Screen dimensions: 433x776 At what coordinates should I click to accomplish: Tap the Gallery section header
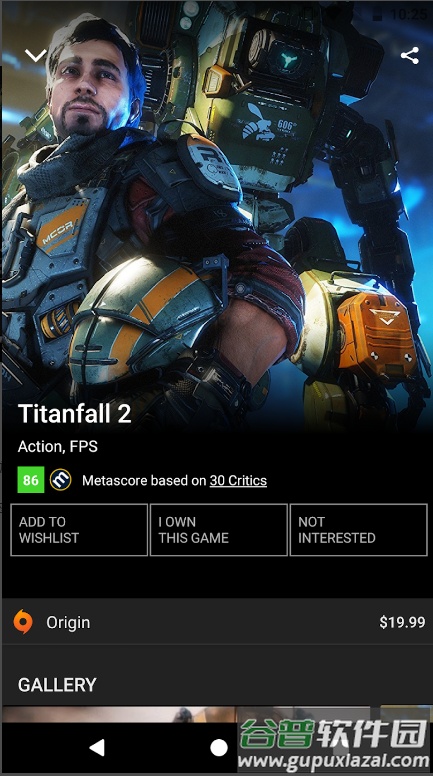57,685
